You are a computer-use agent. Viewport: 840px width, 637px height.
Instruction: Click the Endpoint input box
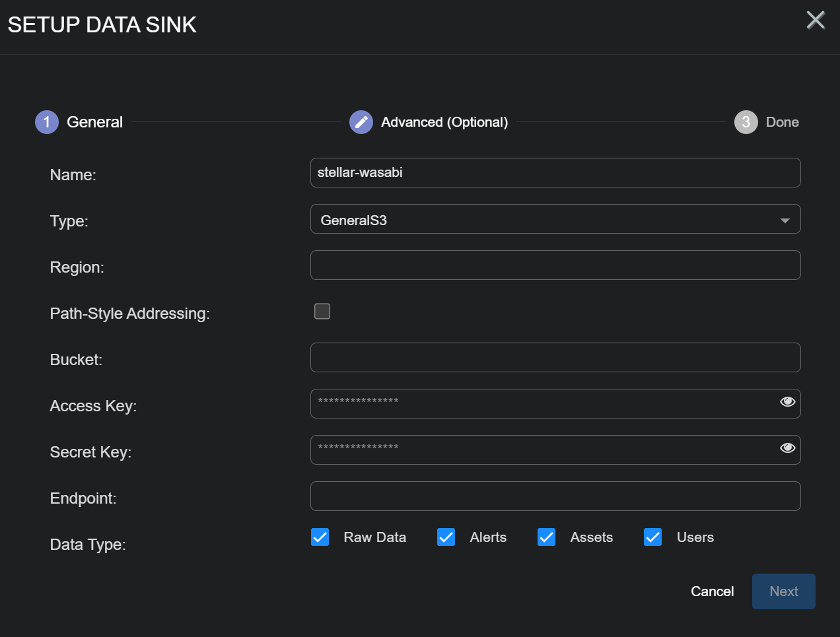[x=555, y=496]
